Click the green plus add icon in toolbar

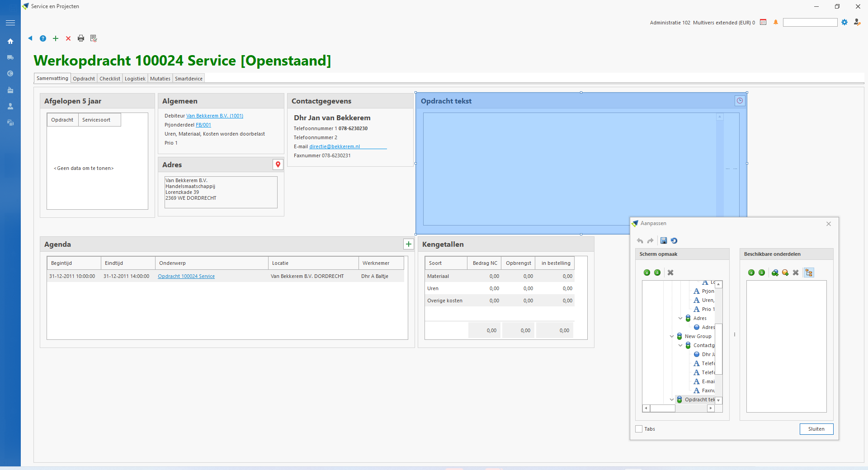[x=56, y=38]
